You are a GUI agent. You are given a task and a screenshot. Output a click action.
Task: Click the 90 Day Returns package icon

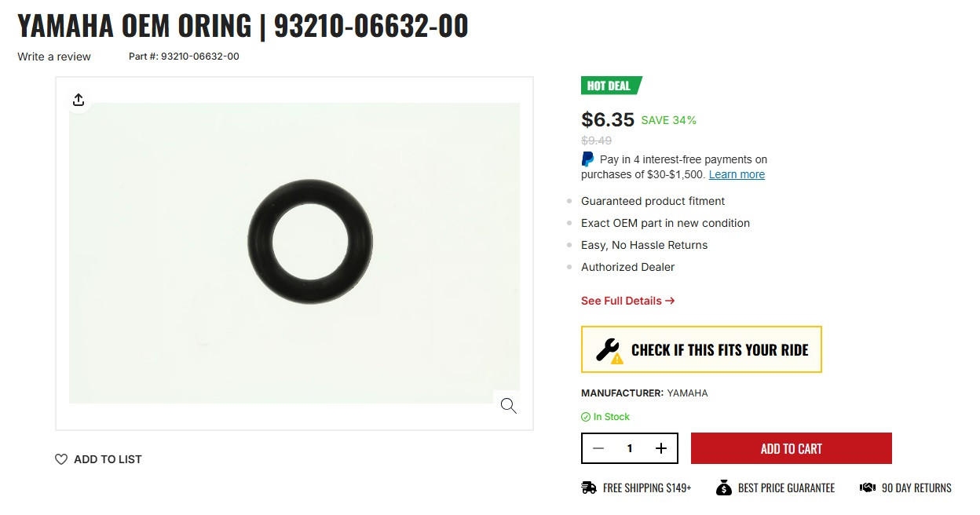click(x=866, y=487)
